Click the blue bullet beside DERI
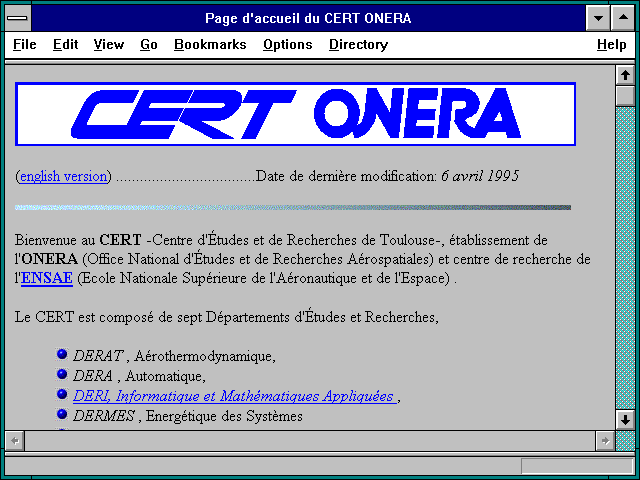 pos(62,394)
